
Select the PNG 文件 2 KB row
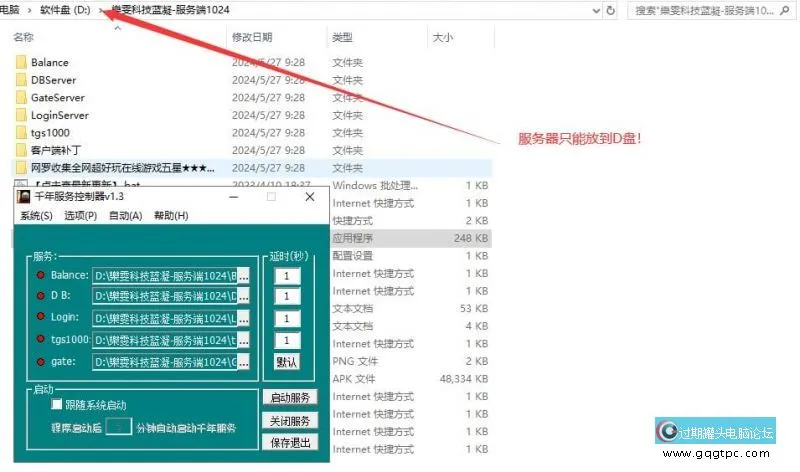coord(411,361)
